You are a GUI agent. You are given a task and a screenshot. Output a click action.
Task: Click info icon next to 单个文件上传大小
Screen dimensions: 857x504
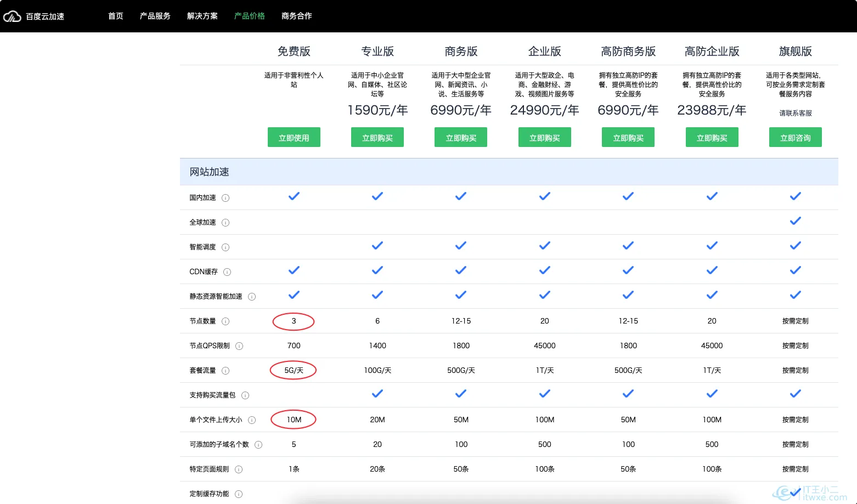click(x=252, y=420)
